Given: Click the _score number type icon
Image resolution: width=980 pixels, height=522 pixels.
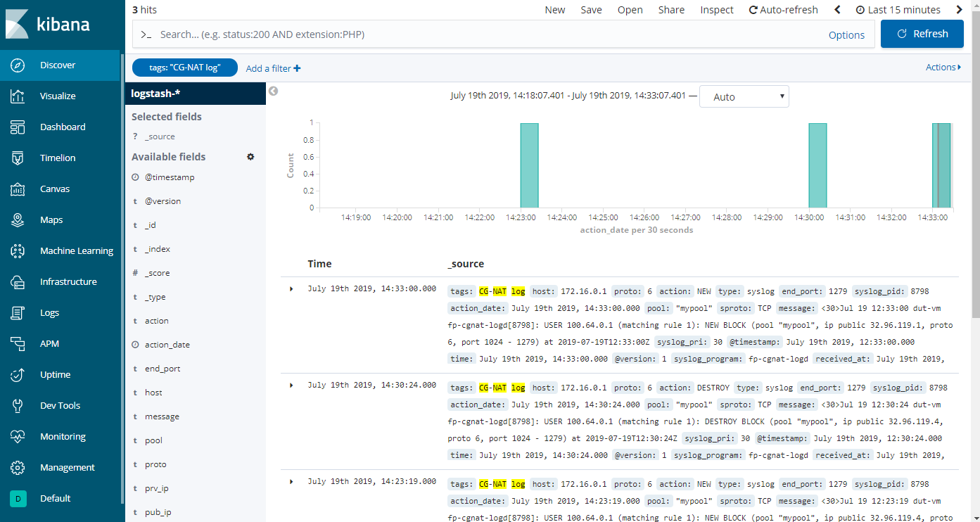Looking at the screenshot, I should click(x=135, y=273).
